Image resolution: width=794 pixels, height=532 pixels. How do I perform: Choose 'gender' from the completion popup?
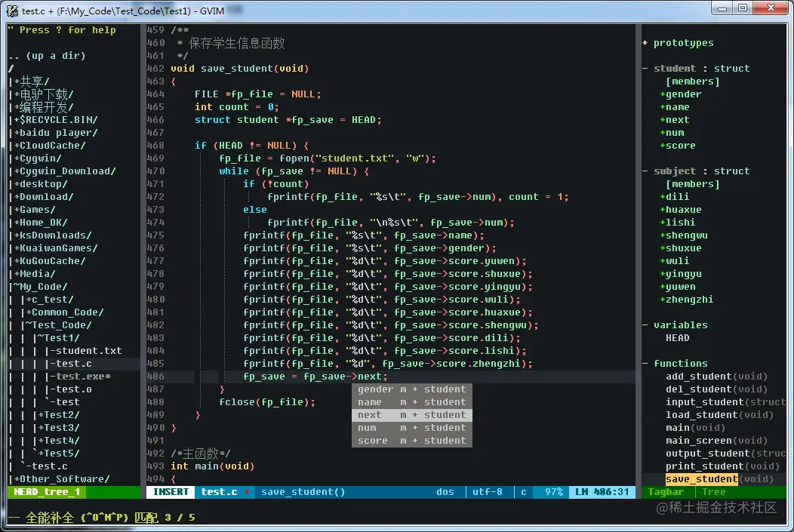tap(411, 389)
